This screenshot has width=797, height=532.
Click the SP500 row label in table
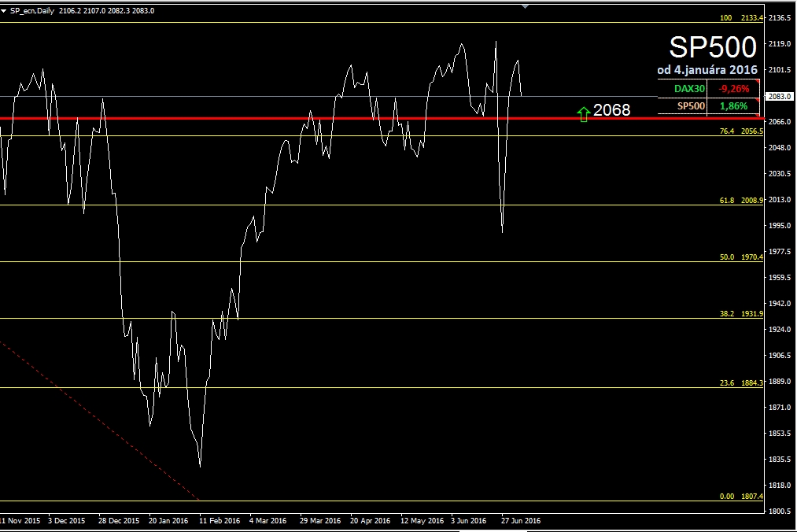click(x=691, y=105)
